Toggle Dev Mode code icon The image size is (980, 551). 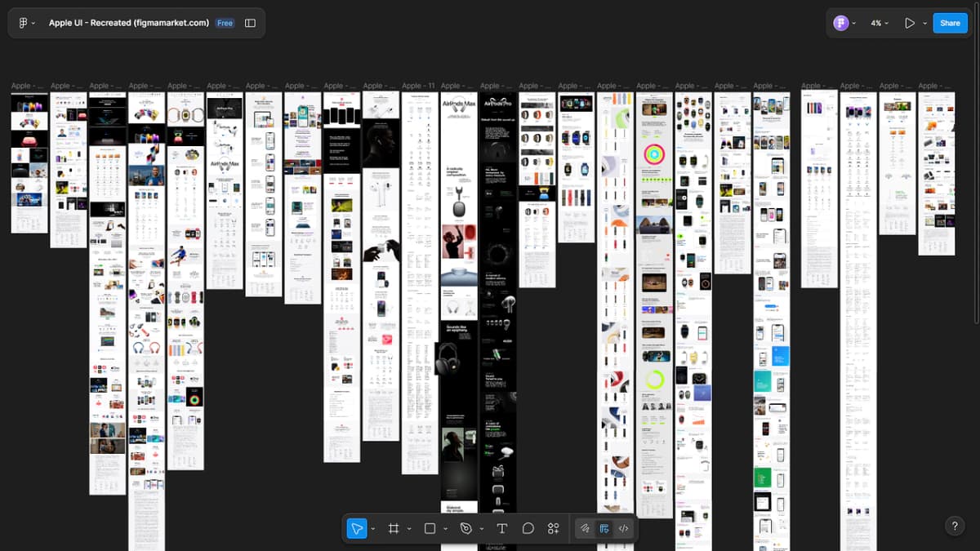pos(623,529)
